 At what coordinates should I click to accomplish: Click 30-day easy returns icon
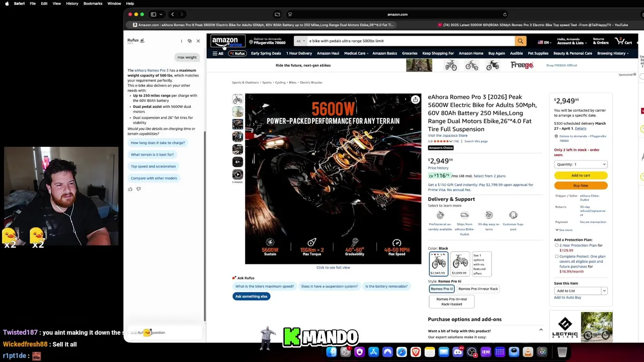[x=489, y=215]
